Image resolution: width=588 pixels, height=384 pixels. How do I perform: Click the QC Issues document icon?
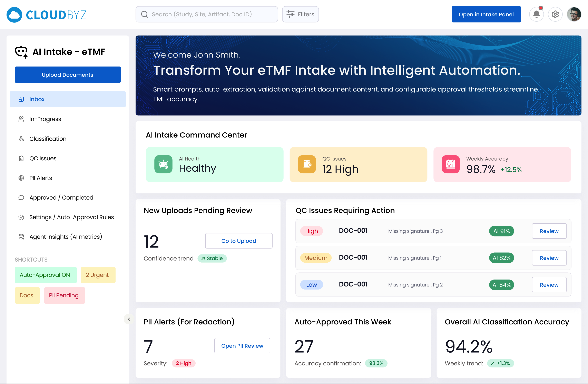(x=307, y=164)
